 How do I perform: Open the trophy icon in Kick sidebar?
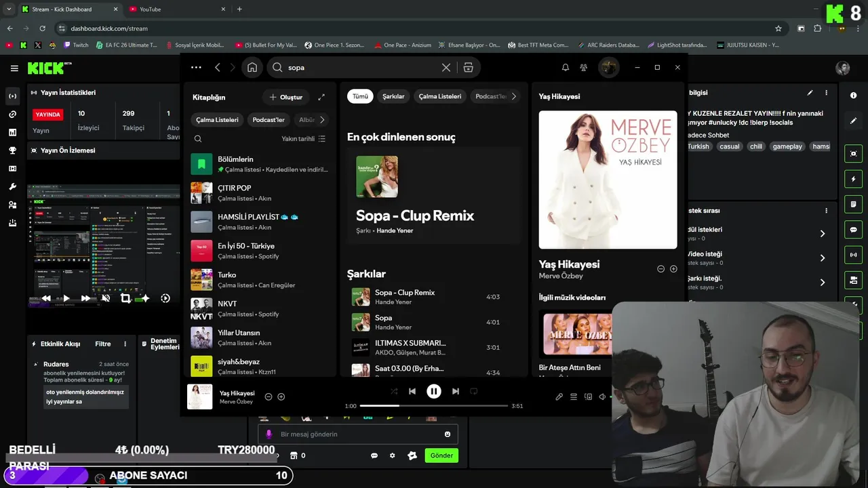click(12, 150)
